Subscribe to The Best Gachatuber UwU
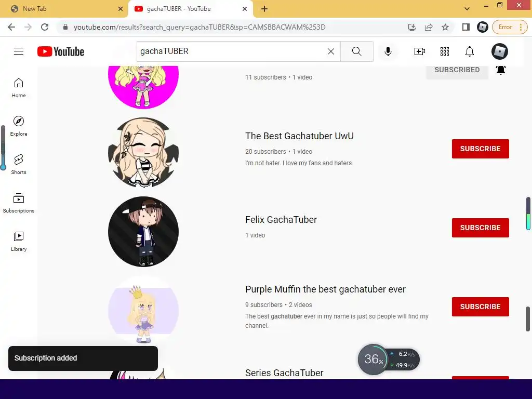 pos(481,149)
